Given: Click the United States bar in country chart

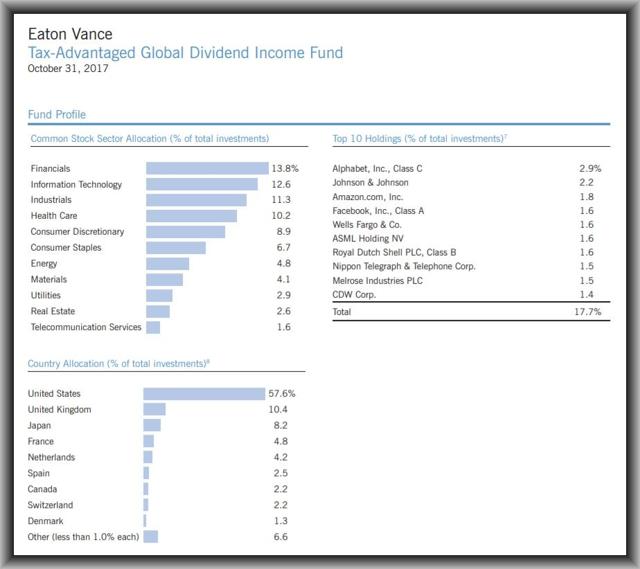Looking at the screenshot, I should (x=204, y=394).
